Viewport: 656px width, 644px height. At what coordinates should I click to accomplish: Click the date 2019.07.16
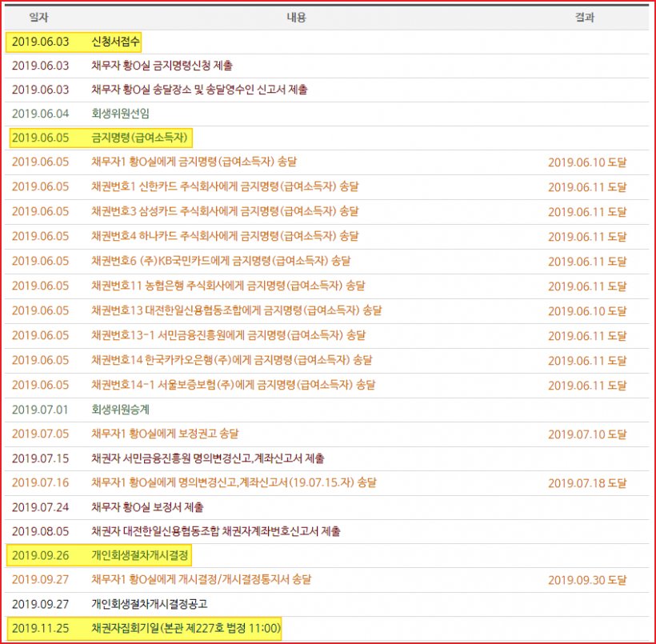tap(40, 482)
